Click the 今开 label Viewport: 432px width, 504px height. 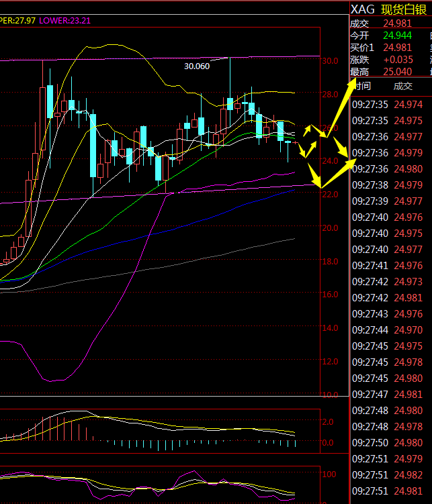[359, 36]
